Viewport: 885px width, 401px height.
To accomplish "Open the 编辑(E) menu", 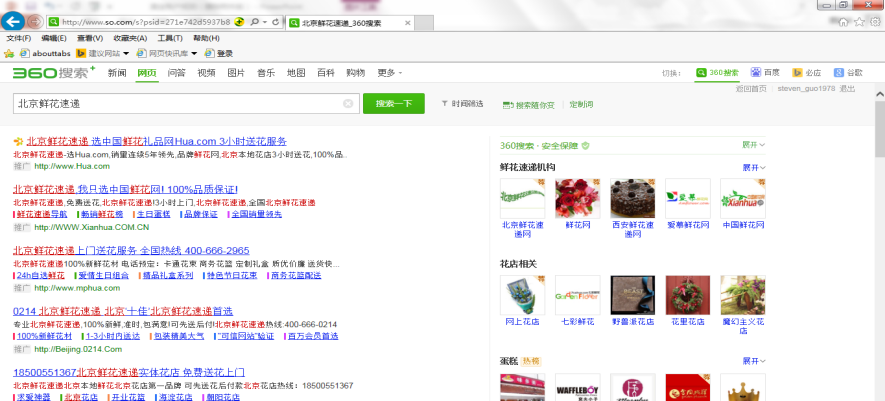I will click(x=54, y=38).
